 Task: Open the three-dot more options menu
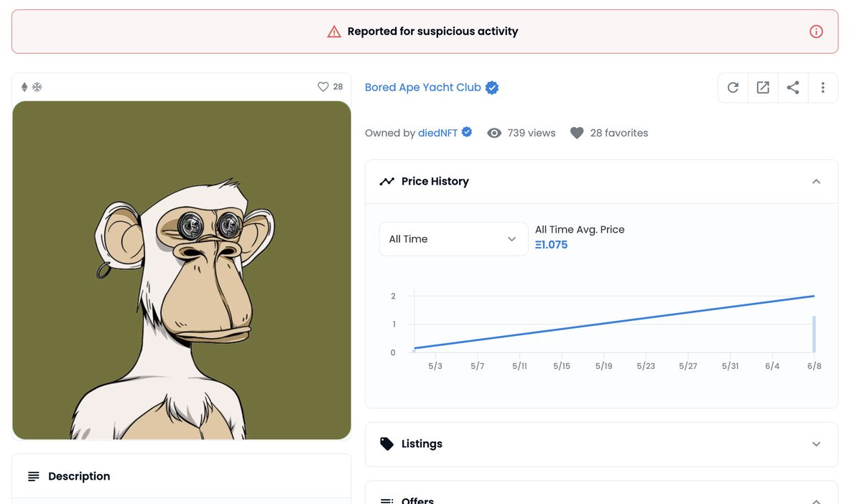pos(823,88)
